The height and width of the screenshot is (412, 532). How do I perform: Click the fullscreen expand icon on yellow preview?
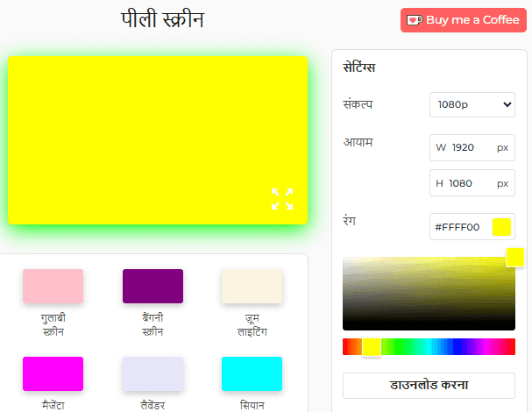[282, 199]
